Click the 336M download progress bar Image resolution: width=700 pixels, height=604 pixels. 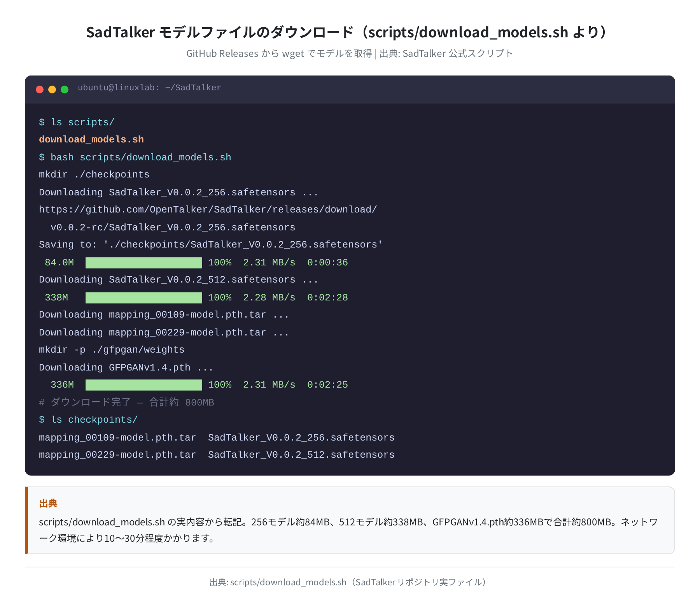pyautogui.click(x=144, y=385)
